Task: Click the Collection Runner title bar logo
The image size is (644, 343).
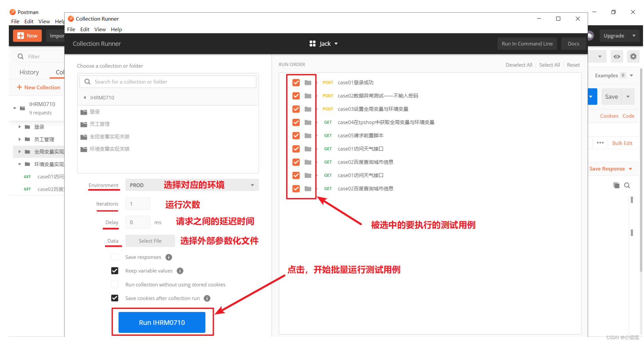Action: click(71, 19)
